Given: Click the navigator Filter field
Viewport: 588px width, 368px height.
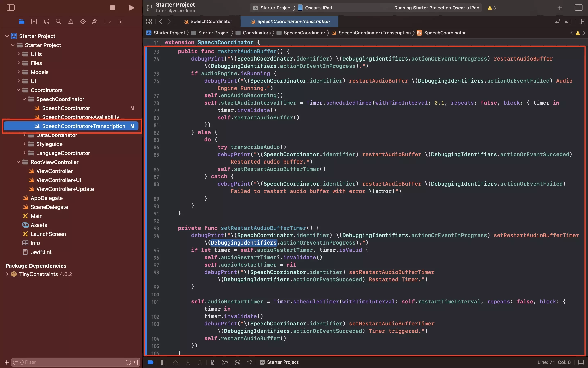Looking at the screenshot, I should (73, 362).
